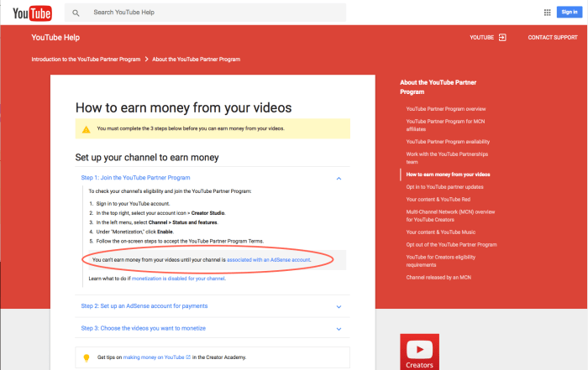Image resolution: width=588 pixels, height=370 pixels.
Task: Open CONTACT SUPPORT
Action: coord(553,38)
